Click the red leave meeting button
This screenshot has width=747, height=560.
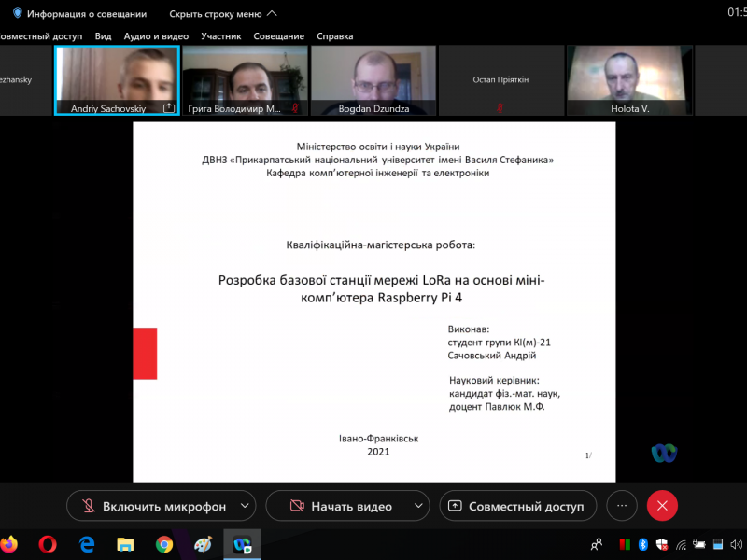(662, 506)
